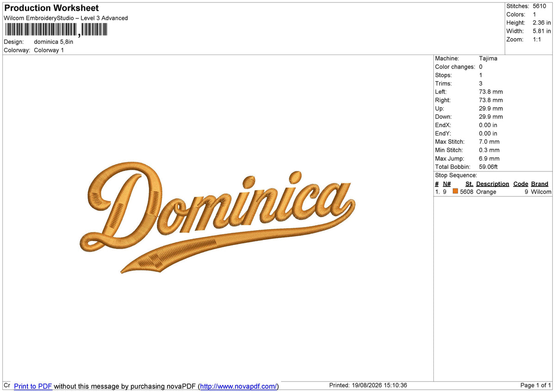Viewport: 555px width, 392px height.
Task: Select the Stitches value 5610
Action: (x=539, y=6)
